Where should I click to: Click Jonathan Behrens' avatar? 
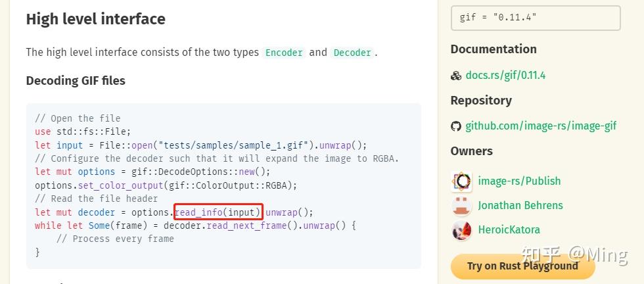(462, 206)
